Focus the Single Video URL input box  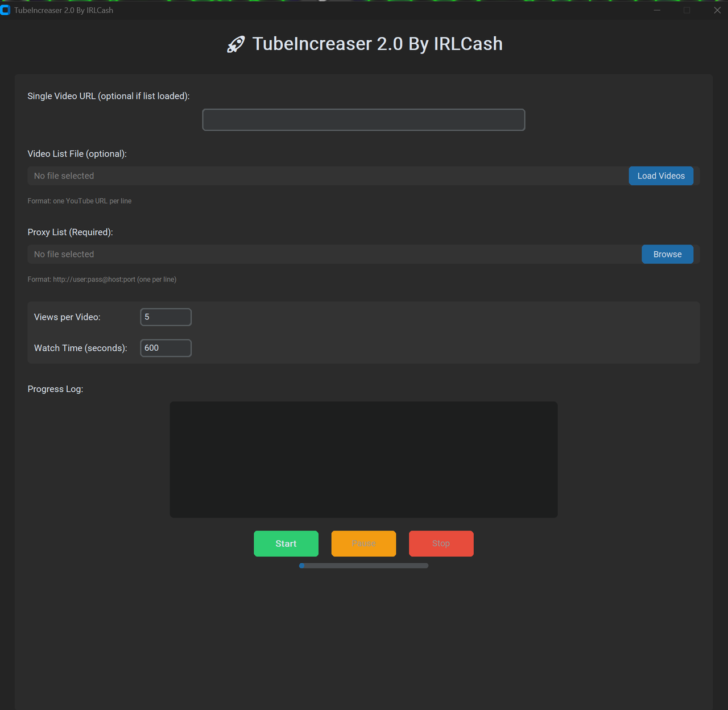[x=363, y=120]
